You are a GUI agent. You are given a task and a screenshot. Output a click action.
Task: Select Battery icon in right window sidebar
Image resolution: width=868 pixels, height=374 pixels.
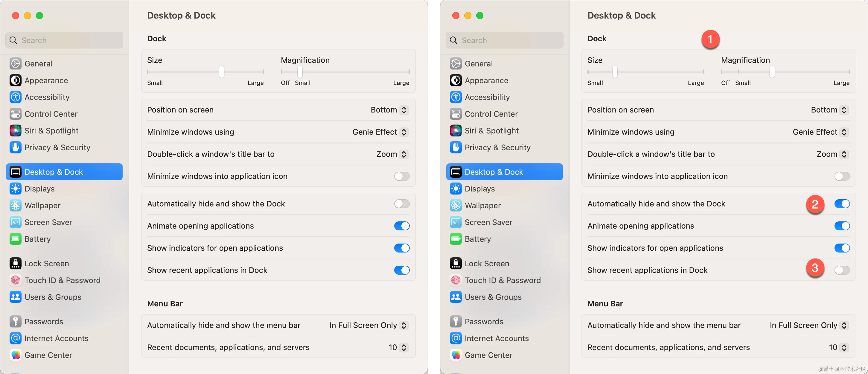tap(456, 239)
